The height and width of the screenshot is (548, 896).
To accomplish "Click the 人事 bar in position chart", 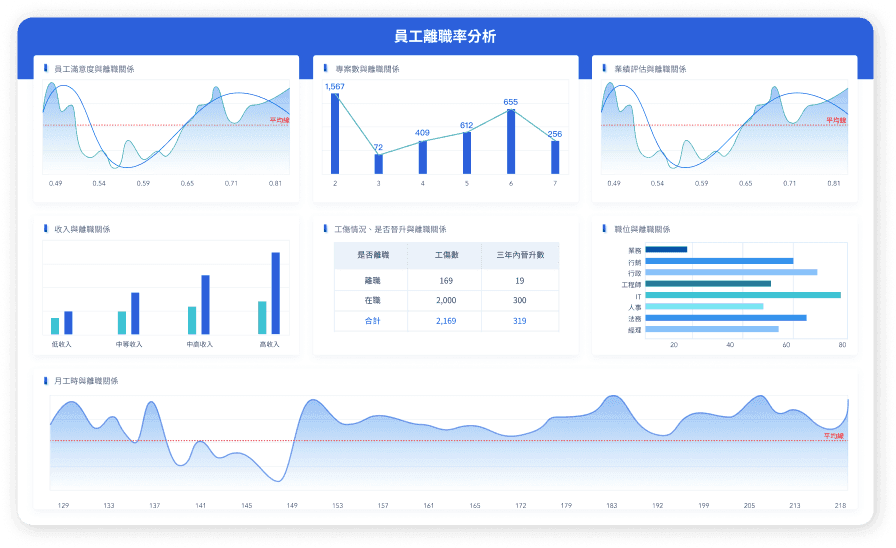I will coord(704,306).
